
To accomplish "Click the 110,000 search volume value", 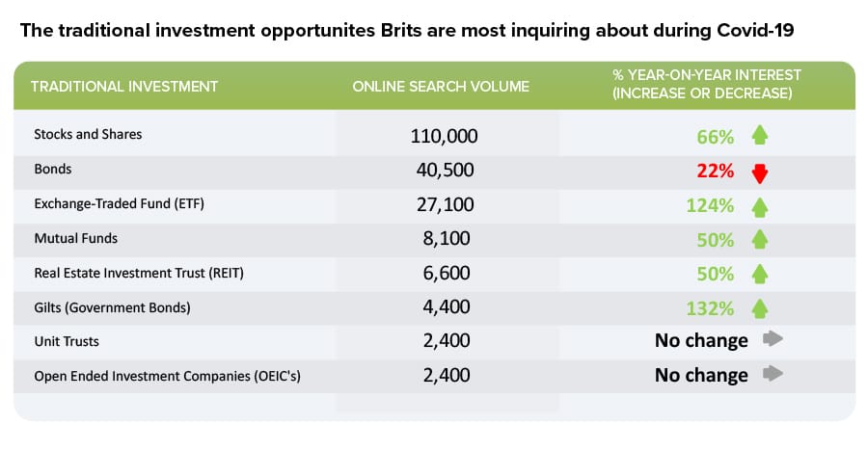I will click(444, 136).
